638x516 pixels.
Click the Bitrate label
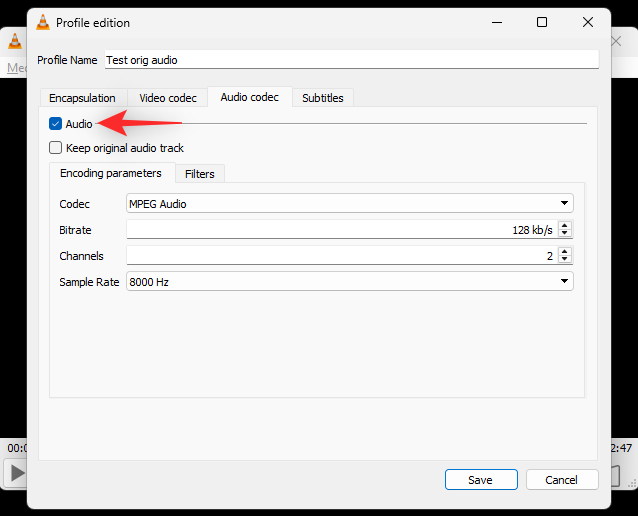point(75,230)
